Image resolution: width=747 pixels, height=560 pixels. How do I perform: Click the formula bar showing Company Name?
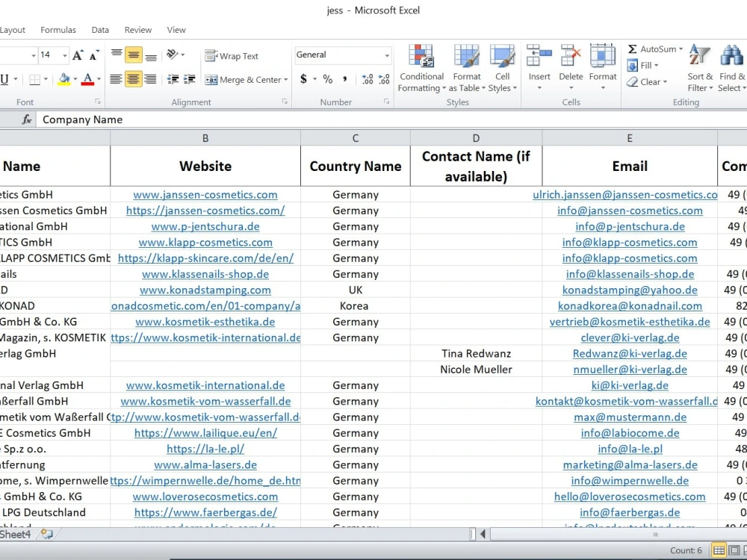coord(391,119)
